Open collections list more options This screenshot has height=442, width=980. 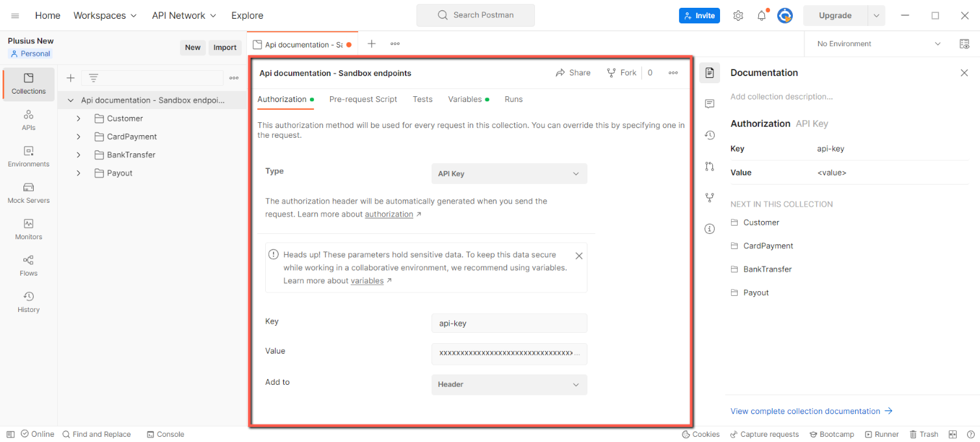coord(234,78)
